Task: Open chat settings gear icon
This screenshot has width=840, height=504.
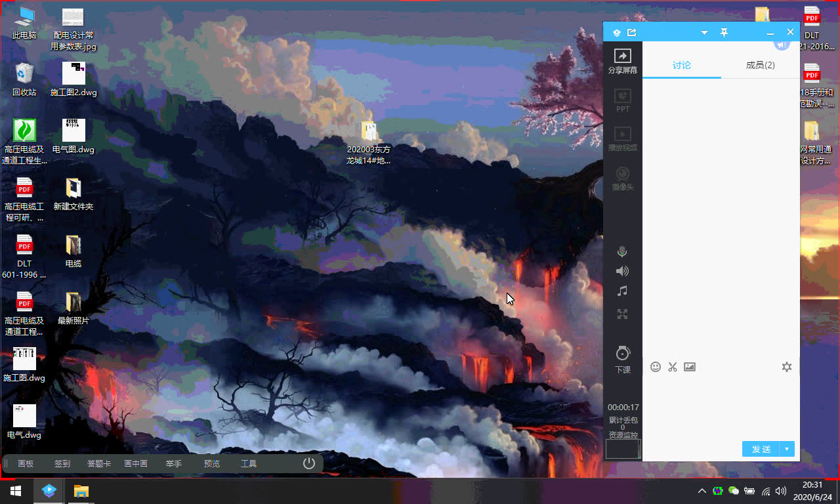Action: pyautogui.click(x=787, y=367)
